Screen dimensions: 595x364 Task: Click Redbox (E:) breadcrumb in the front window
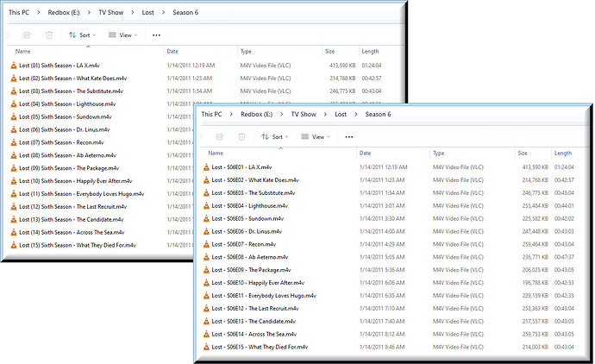click(x=256, y=114)
